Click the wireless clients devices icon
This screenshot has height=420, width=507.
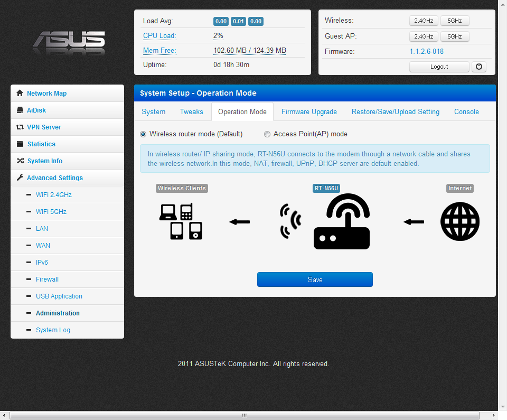(x=181, y=222)
